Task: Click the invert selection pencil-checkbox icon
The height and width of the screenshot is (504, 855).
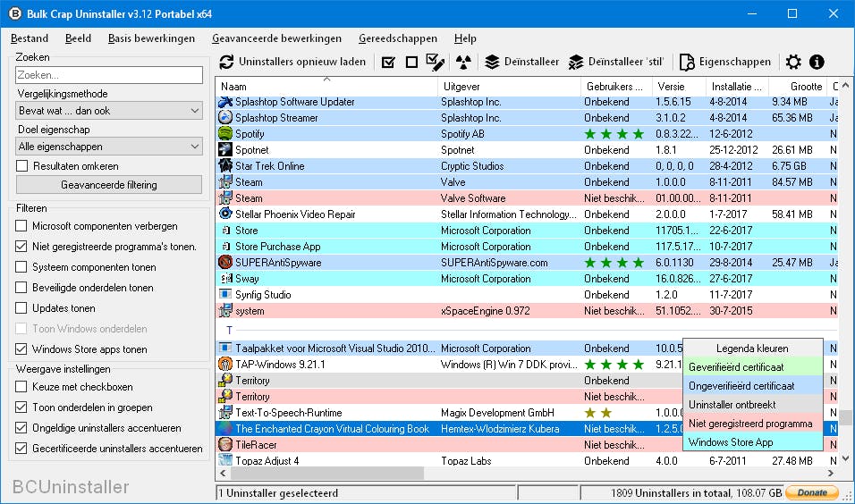Action: pos(436,63)
